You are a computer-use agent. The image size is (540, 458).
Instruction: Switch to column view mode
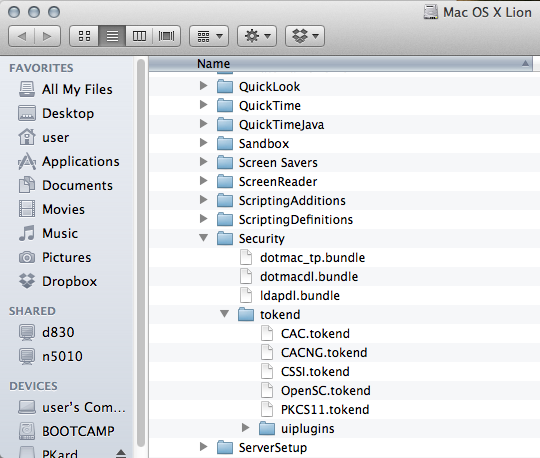point(139,36)
